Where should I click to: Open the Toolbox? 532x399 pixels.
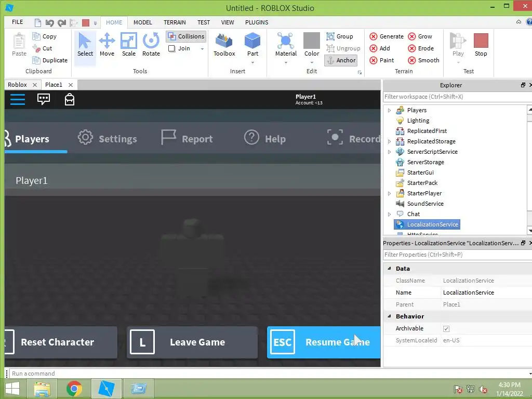click(x=224, y=45)
